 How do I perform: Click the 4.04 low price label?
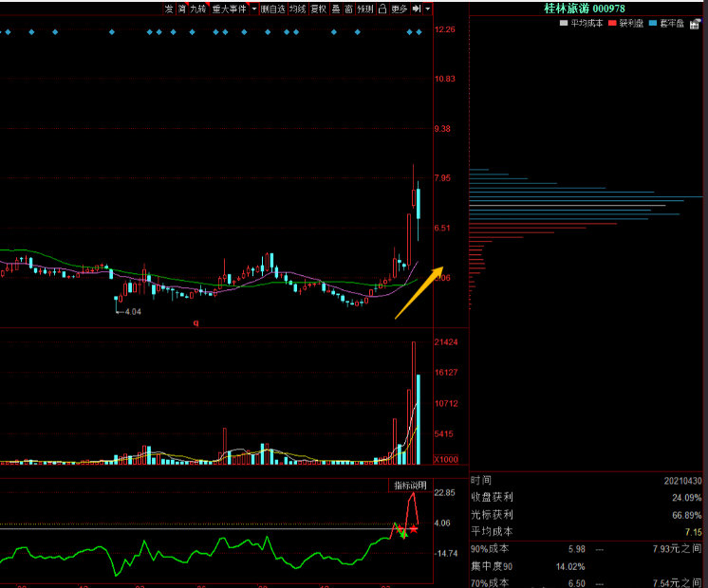[x=133, y=312]
